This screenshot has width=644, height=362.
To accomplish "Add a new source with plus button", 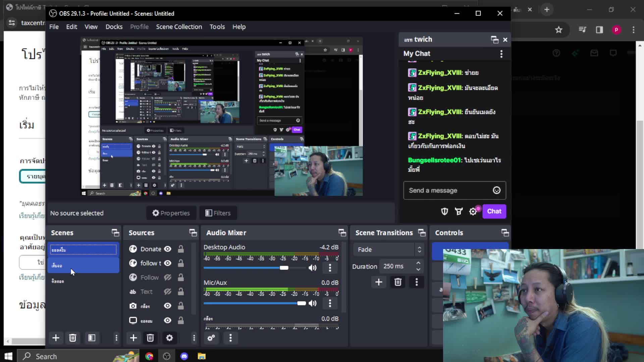I will tap(133, 338).
